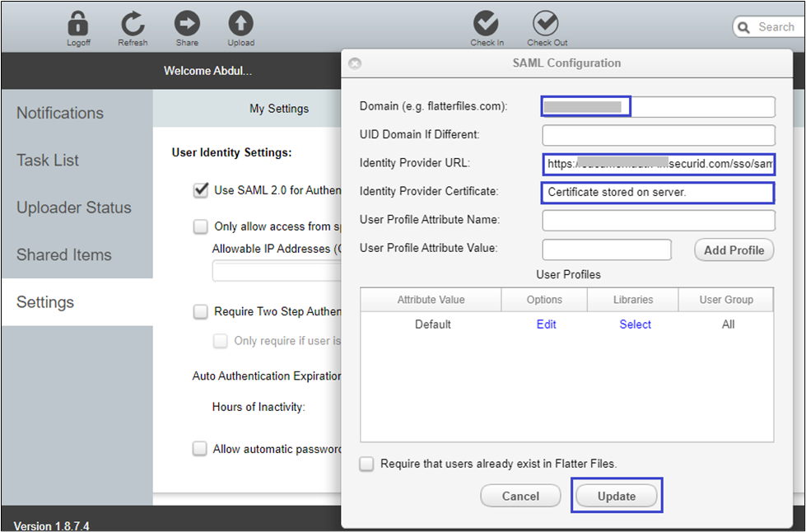Click the UID Domain If Different field
This screenshot has height=532, width=806.
658,134
